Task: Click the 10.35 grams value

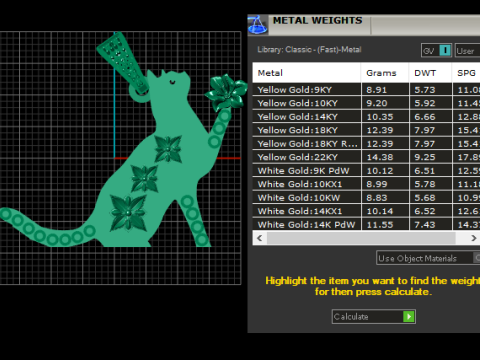Action: (380, 117)
